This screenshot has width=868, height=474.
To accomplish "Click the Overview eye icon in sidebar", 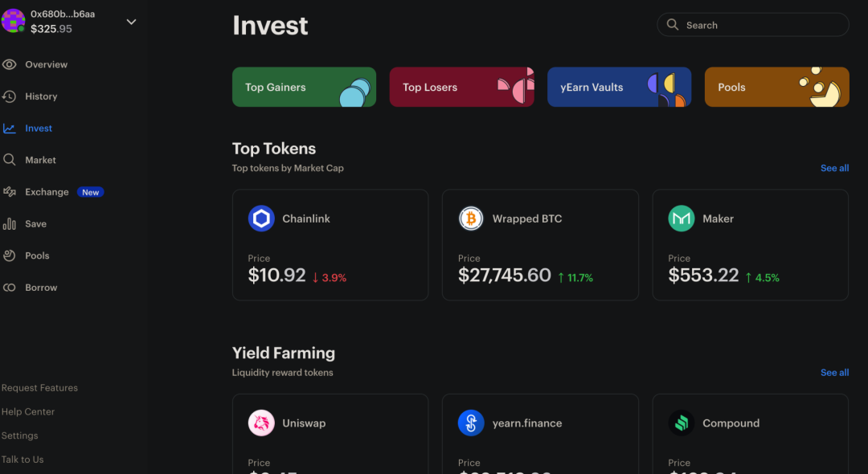I will point(10,64).
